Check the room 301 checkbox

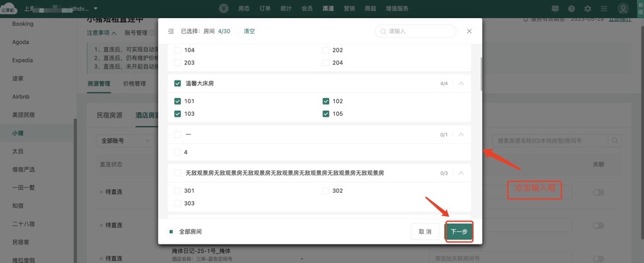177,191
